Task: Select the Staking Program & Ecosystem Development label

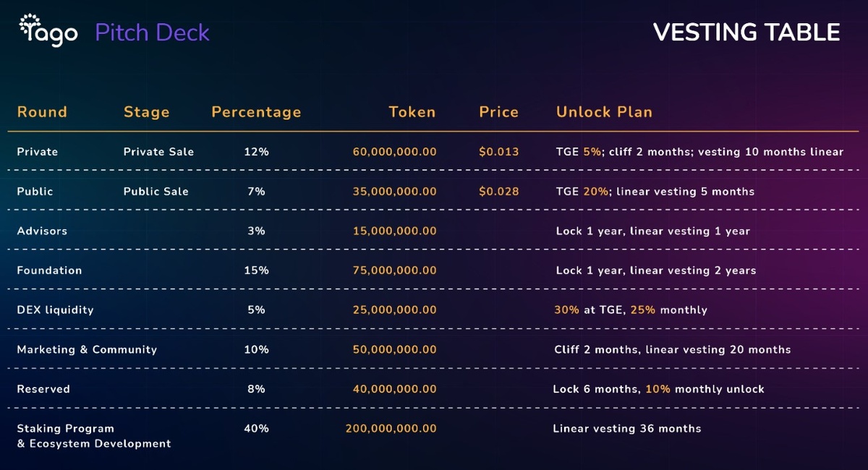Action: point(93,436)
